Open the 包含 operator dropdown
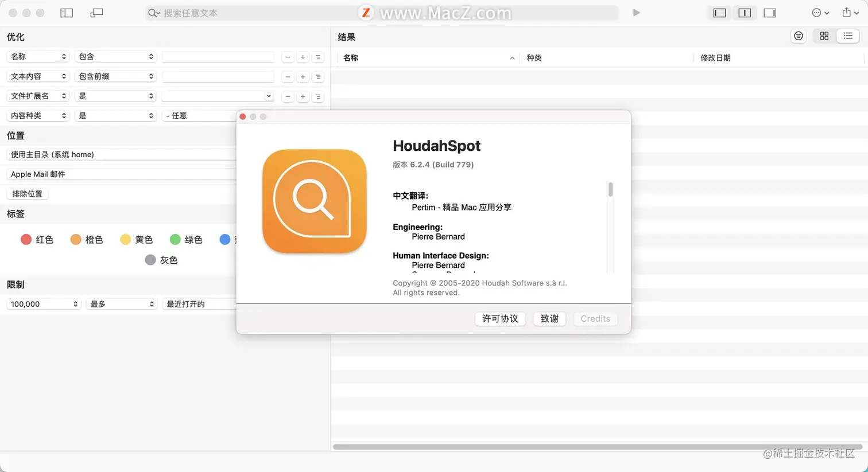 pos(115,57)
